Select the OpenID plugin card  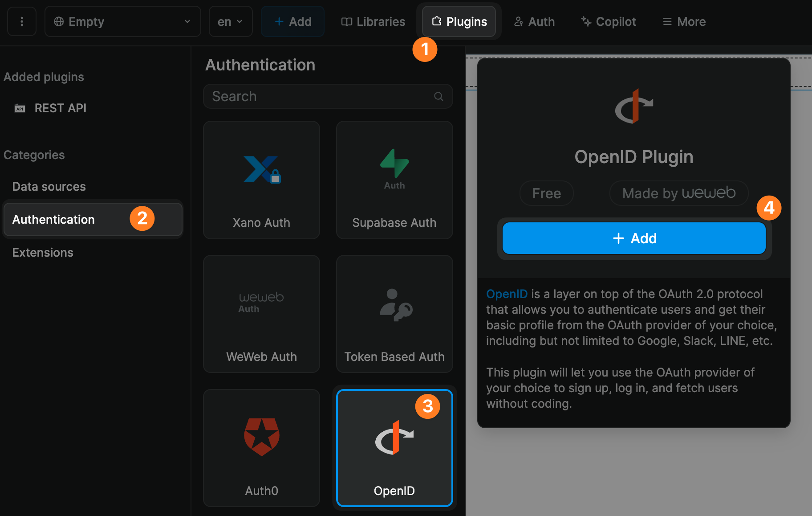pyautogui.click(x=394, y=448)
